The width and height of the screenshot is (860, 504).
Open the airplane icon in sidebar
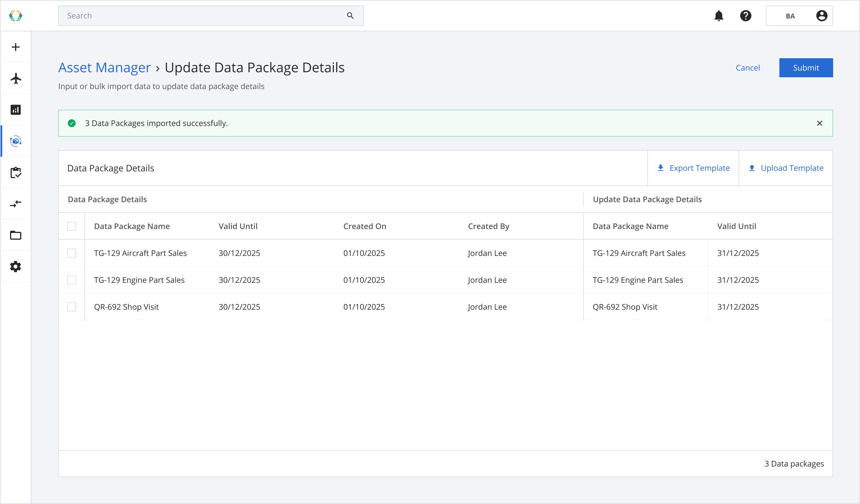point(16,78)
